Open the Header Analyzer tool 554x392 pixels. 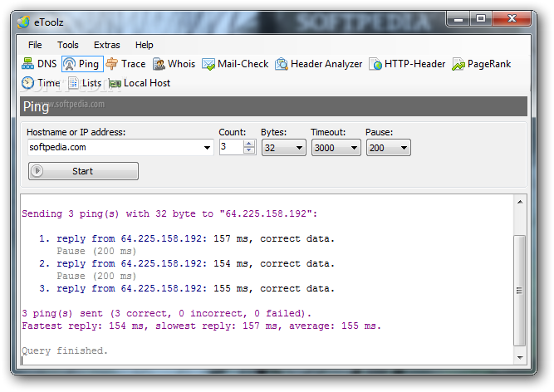319,64
